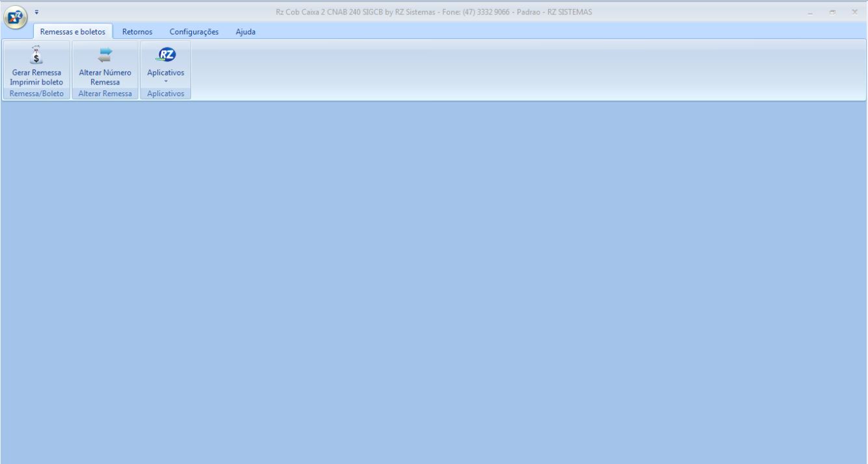Click the Remessa/Boleto group caption
868x464 pixels.
pos(36,94)
